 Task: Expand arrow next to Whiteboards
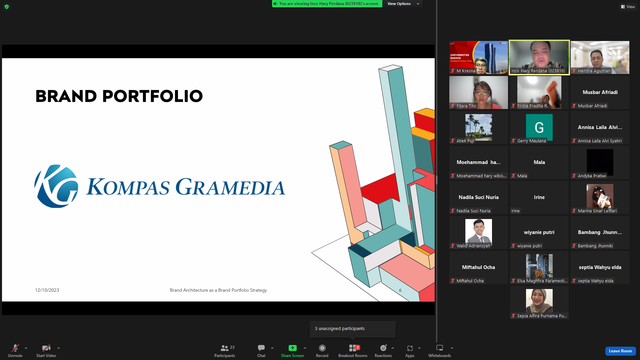tap(452, 348)
